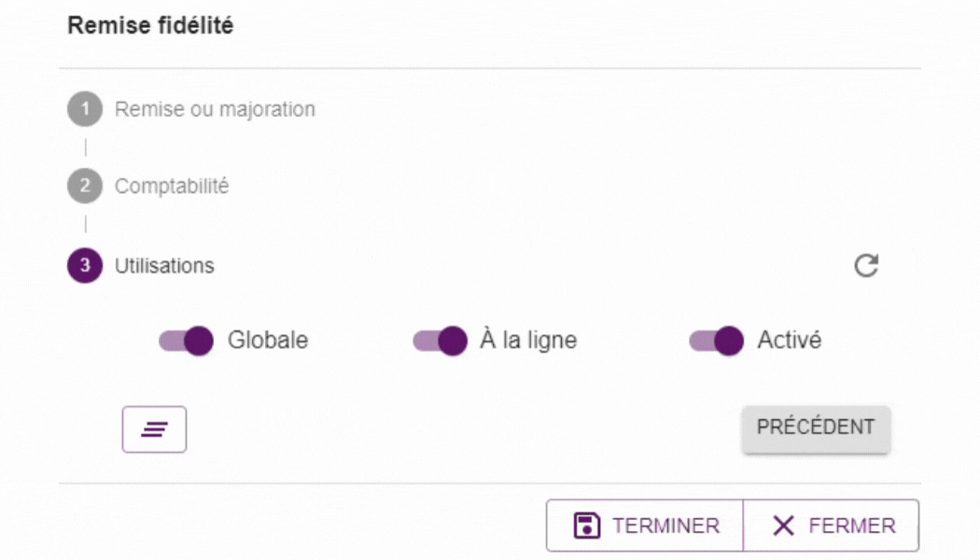This screenshot has width=980, height=560.
Task: Collapse the Utilisations step header
Action: (x=164, y=266)
